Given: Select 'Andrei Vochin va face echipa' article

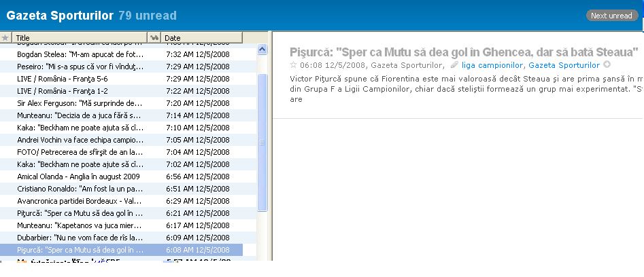Looking at the screenshot, I should coord(80,140).
